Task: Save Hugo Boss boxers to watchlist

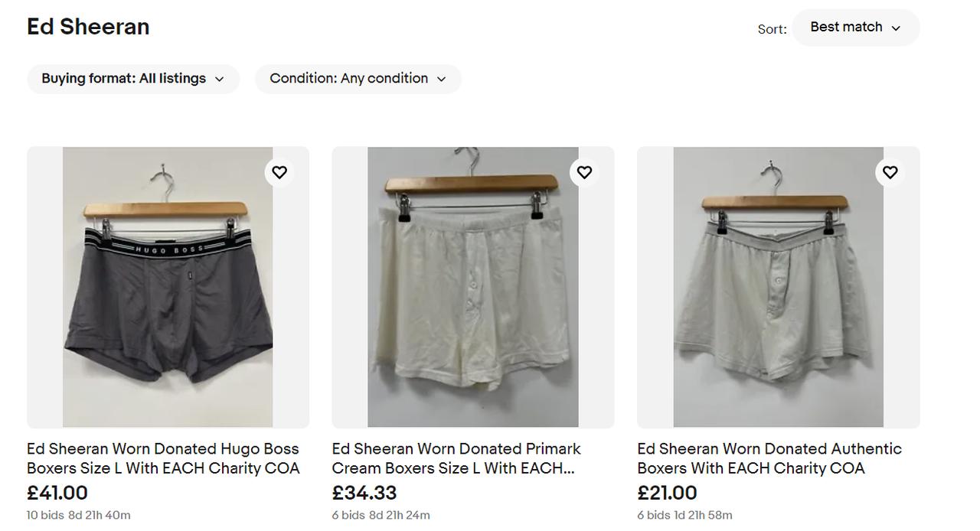Action: coord(279,172)
